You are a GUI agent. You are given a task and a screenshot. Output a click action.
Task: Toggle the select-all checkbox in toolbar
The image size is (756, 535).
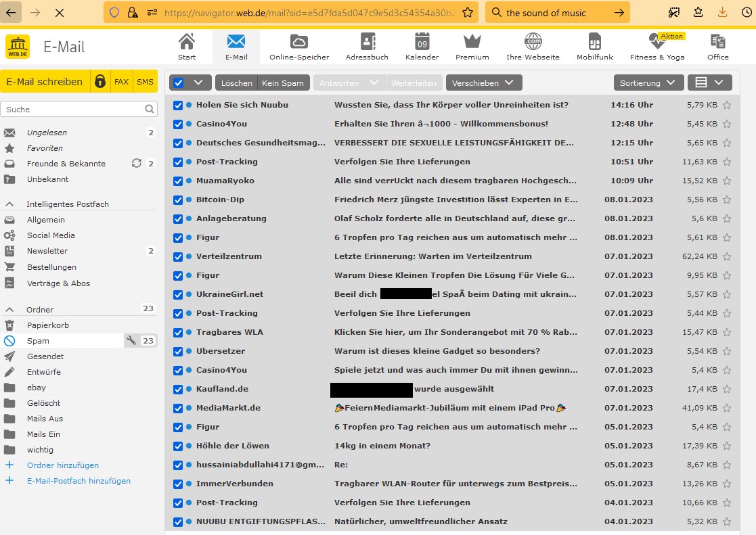click(x=179, y=83)
